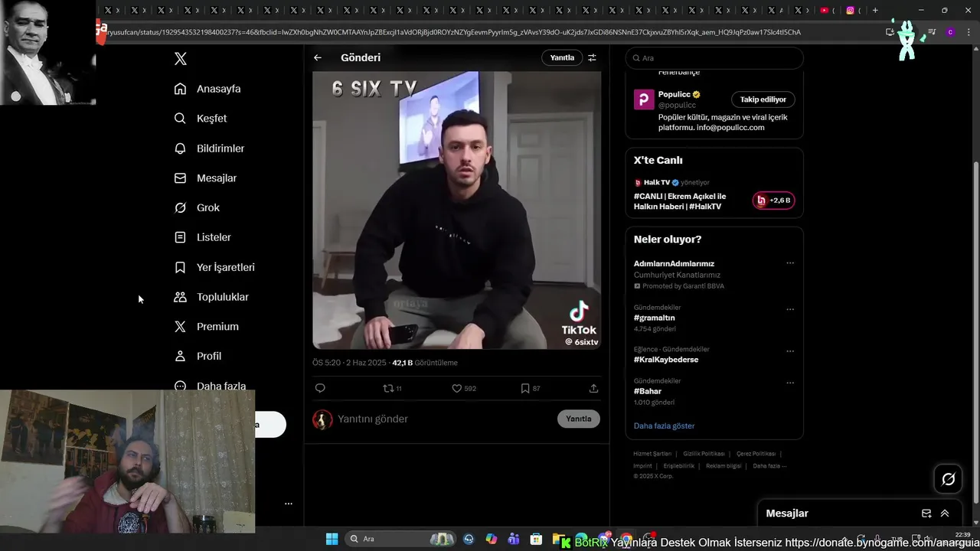
Task: Click the Profil person icon
Action: 180,357
